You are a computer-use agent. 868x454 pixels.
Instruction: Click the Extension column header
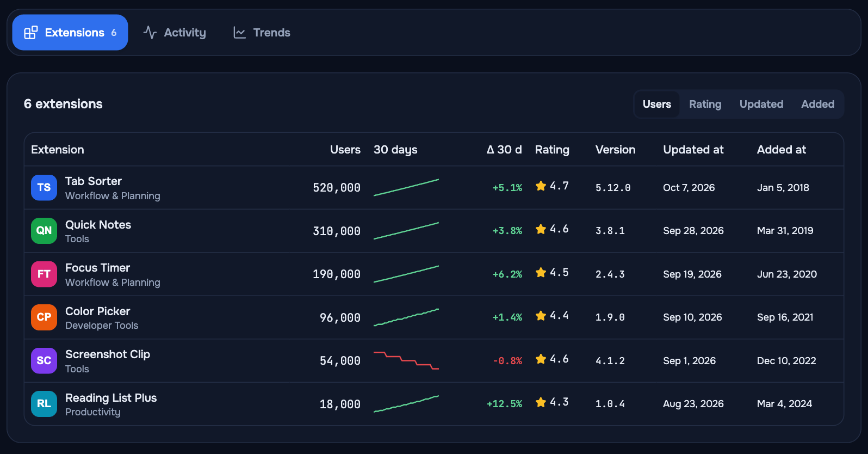coord(58,150)
